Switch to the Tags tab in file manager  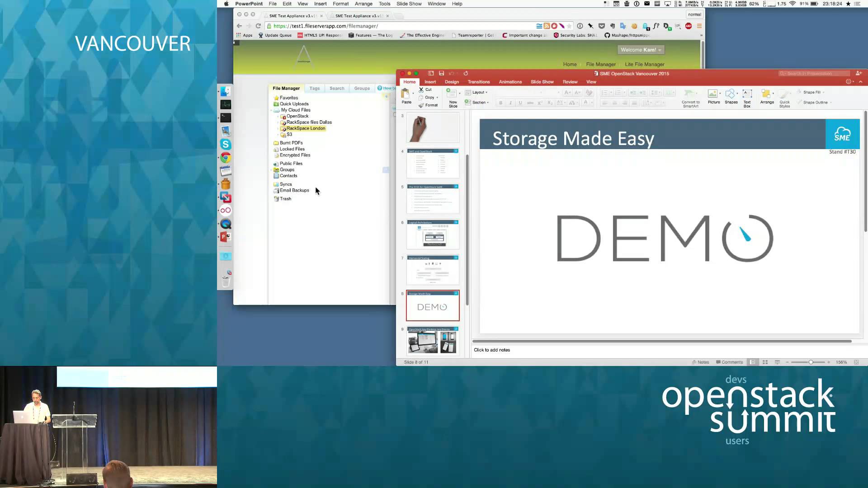point(315,89)
